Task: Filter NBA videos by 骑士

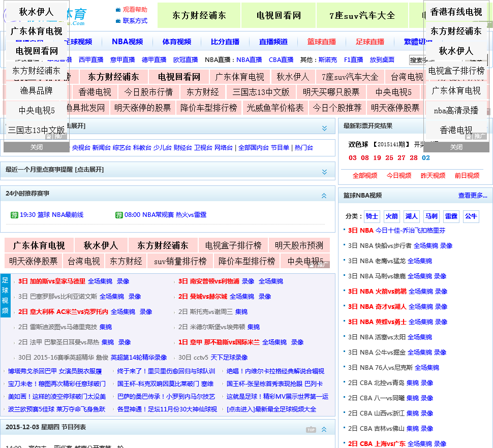Action: [372, 216]
